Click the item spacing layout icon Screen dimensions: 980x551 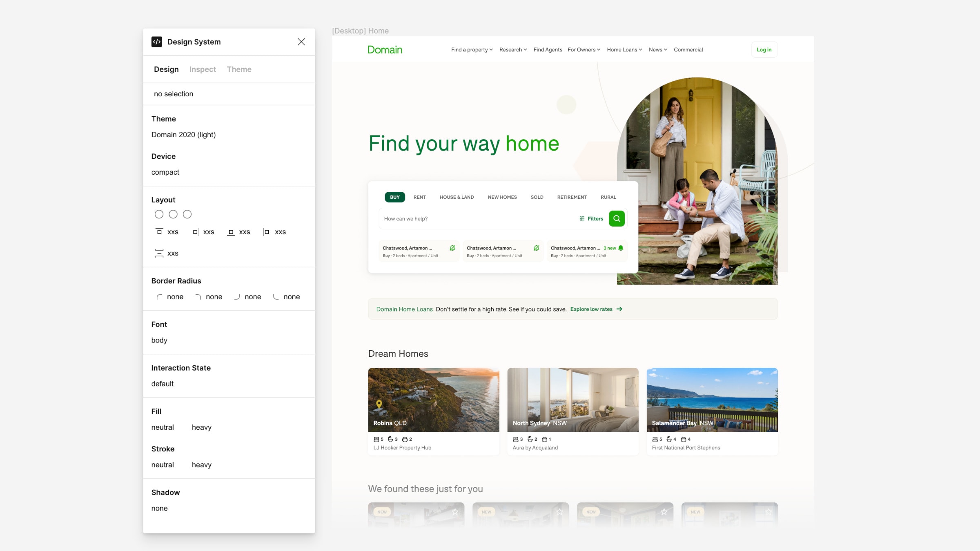pyautogui.click(x=159, y=253)
